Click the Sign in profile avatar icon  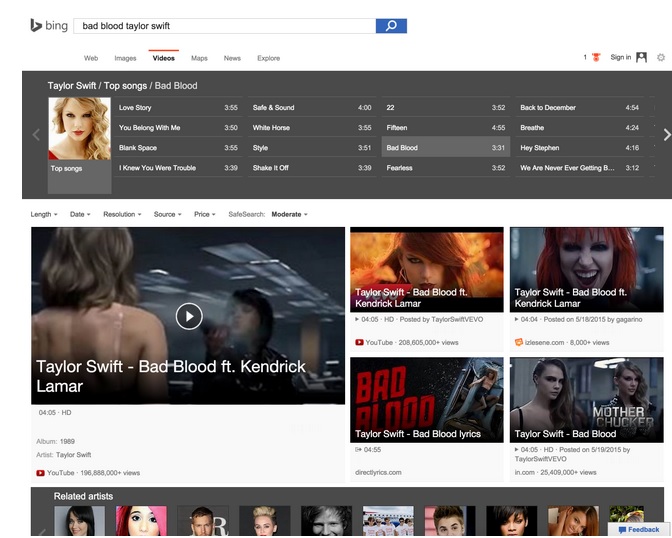(642, 58)
